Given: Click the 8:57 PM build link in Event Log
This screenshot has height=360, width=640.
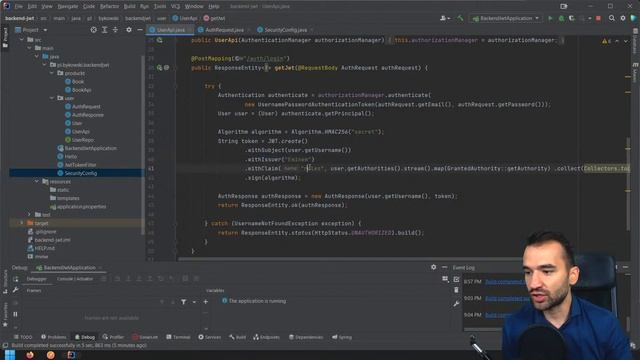Looking at the screenshot, I should pos(504,282).
